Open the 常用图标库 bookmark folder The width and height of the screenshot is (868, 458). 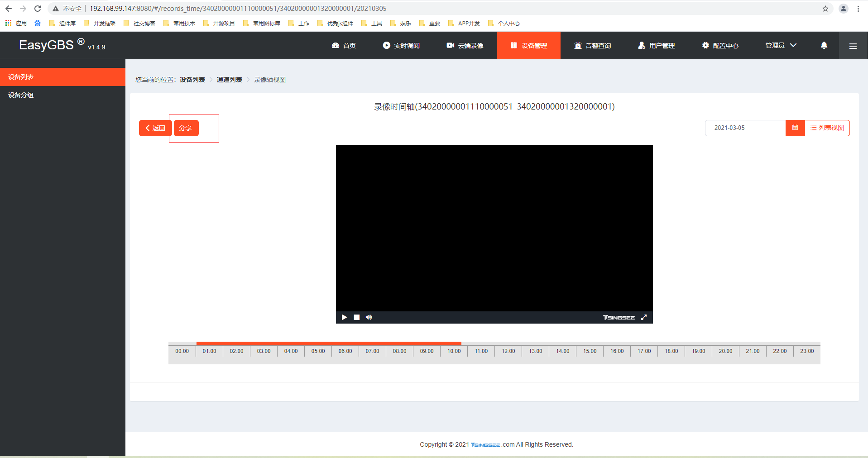262,23
